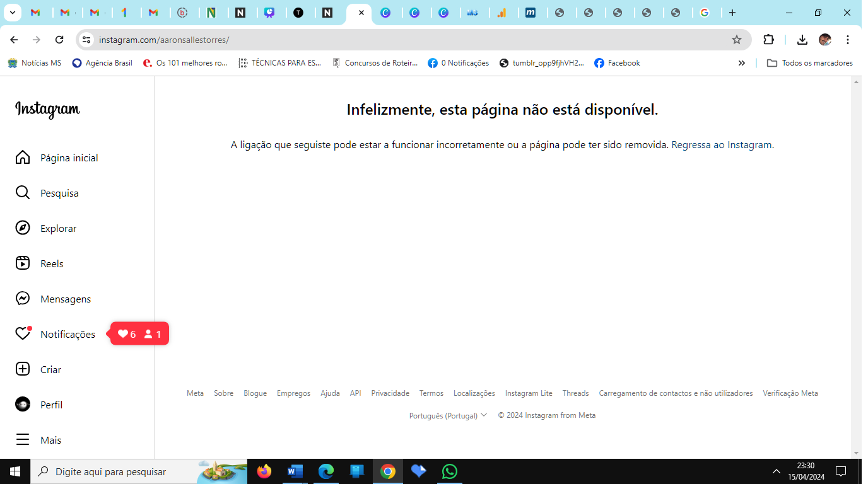Image resolution: width=868 pixels, height=484 pixels.
Task: Launch Firefox from the taskbar
Action: coord(264,471)
